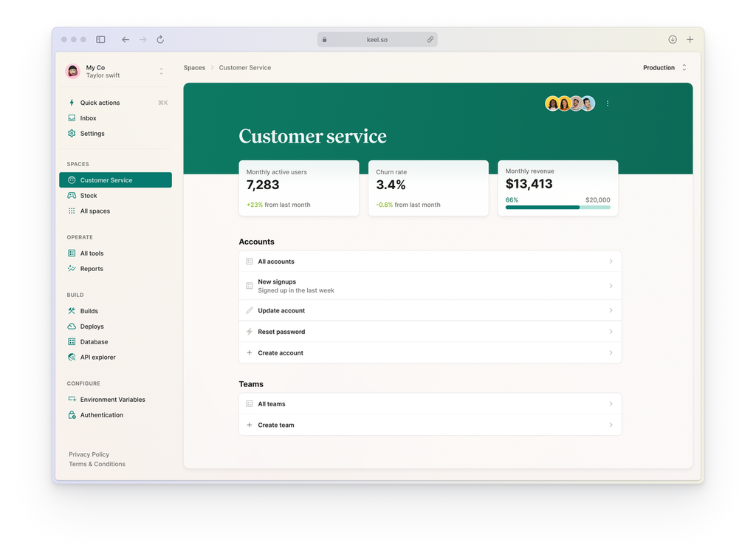The image size is (756, 560).
Task: Open the All accounts row
Action: point(430,262)
